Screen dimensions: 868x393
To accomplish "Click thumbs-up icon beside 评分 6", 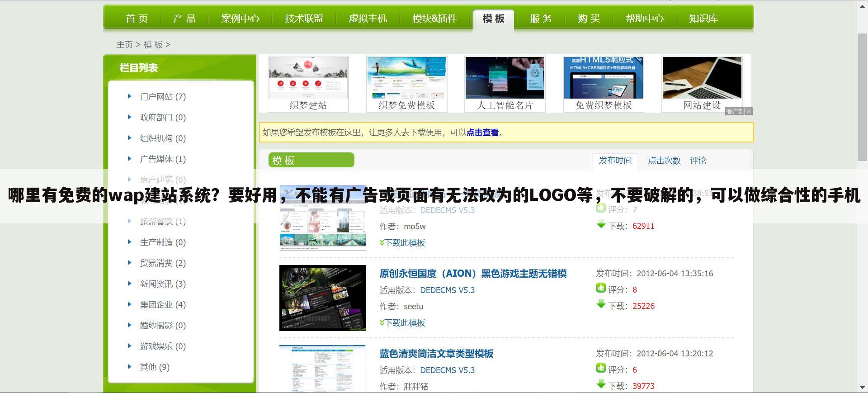I will click(x=601, y=368).
